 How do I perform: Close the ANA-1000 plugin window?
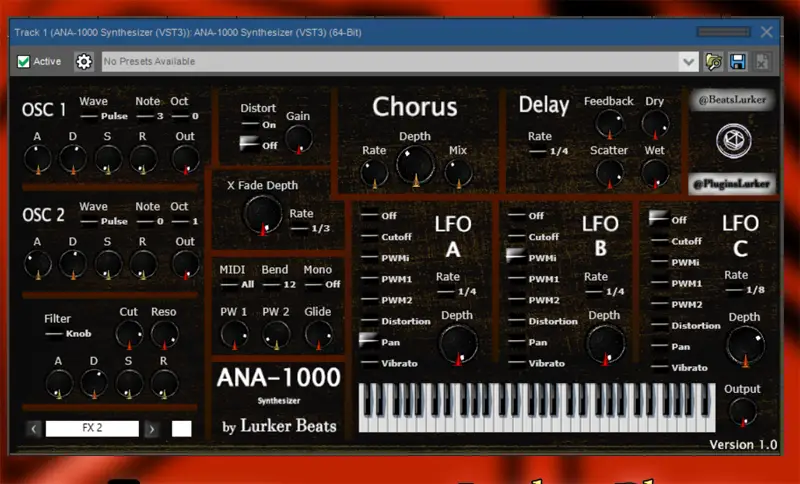click(x=766, y=32)
